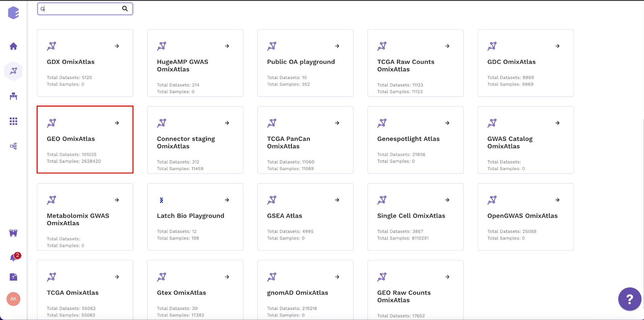This screenshot has height=320, width=644.
Task: Open Latch Bio Playground title
Action: click(190, 216)
